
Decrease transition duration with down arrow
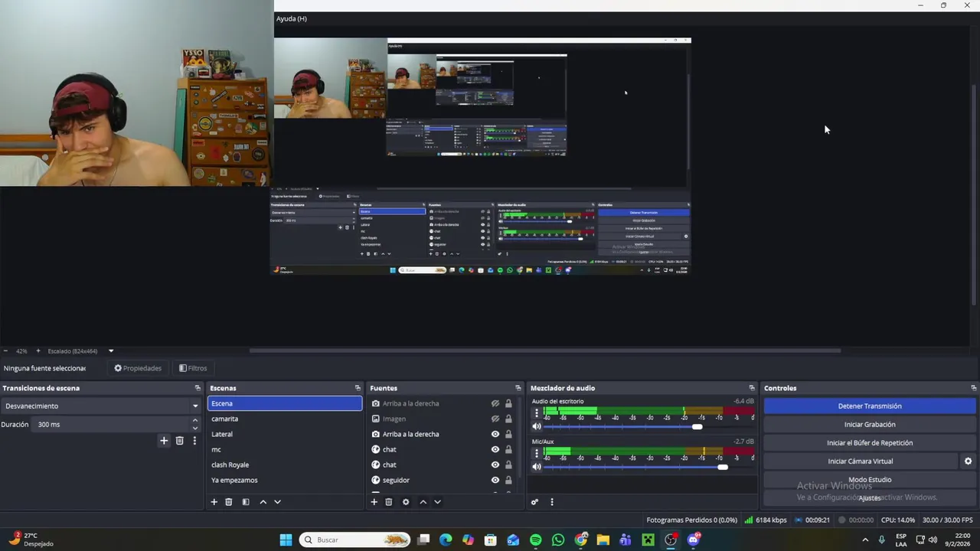click(x=194, y=428)
